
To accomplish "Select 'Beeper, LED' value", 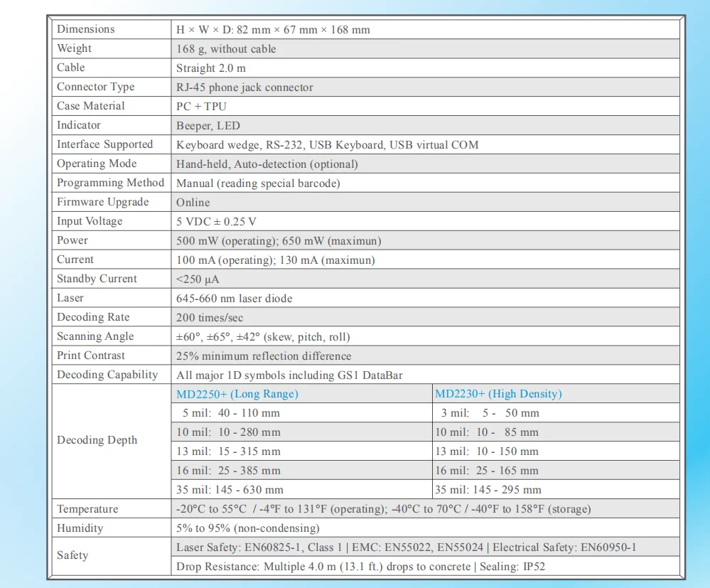I will [208, 125].
